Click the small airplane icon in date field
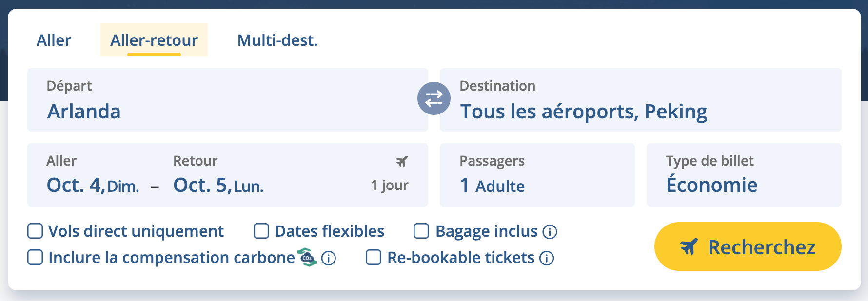 [x=401, y=161]
